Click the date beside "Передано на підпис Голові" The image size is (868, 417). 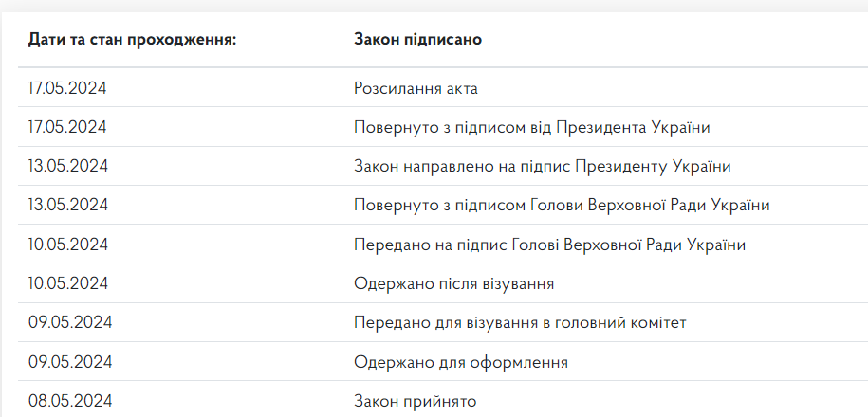(68, 245)
